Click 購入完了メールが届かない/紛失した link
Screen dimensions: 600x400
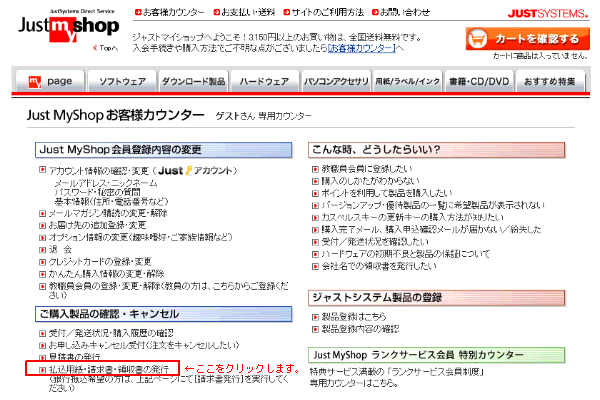pyautogui.click(x=431, y=229)
